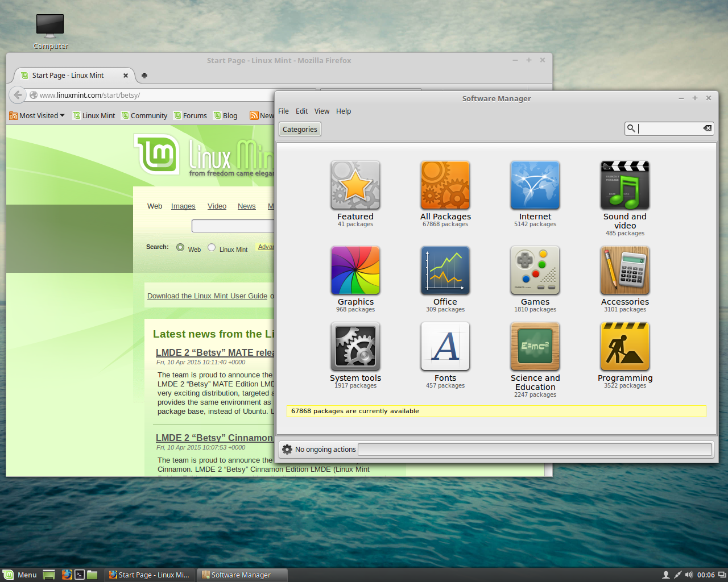Screen dimensions: 728x582
Task: Launch Firefox from the panel launcher
Action: coord(67,575)
